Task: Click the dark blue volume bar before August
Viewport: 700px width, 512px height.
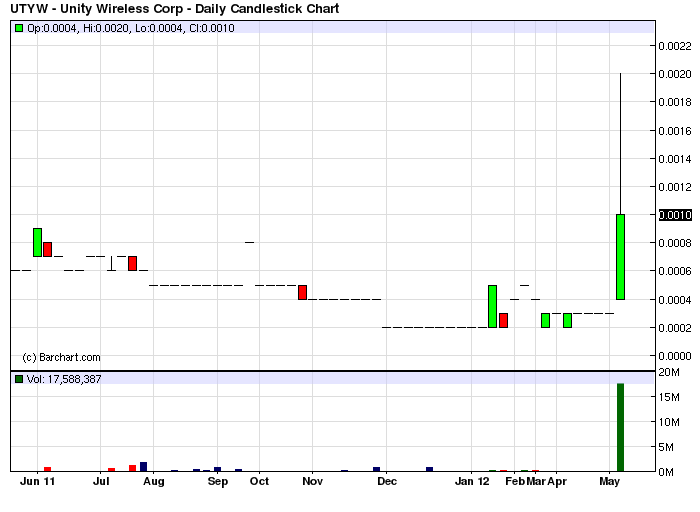Action: coord(143,467)
